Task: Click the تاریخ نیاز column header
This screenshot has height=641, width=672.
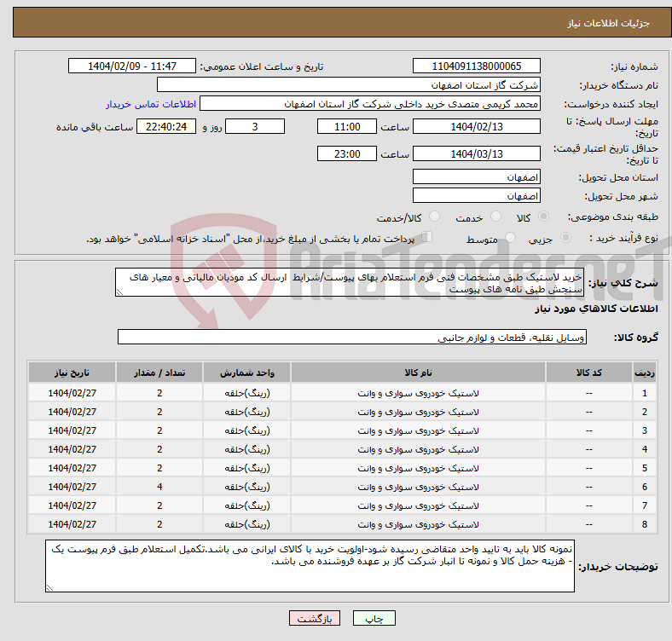Action: (x=72, y=372)
